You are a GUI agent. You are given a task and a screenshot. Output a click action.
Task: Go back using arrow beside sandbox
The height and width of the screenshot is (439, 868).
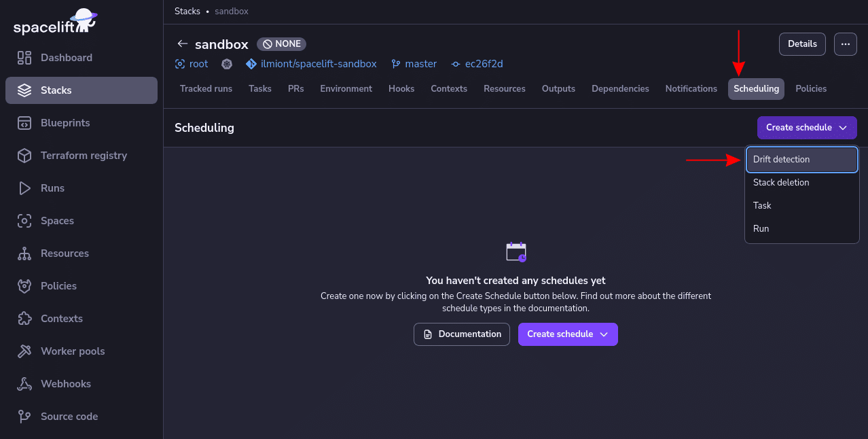click(x=182, y=43)
